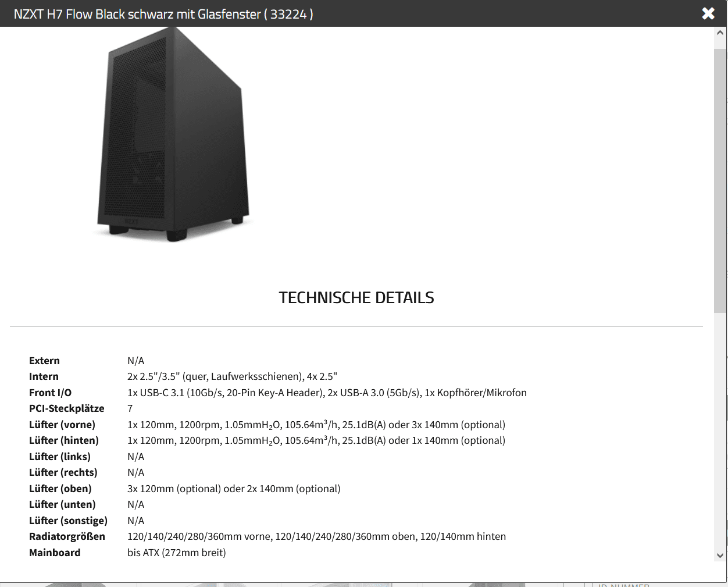Select the 'Lüfter (vorne)' label

click(62, 425)
